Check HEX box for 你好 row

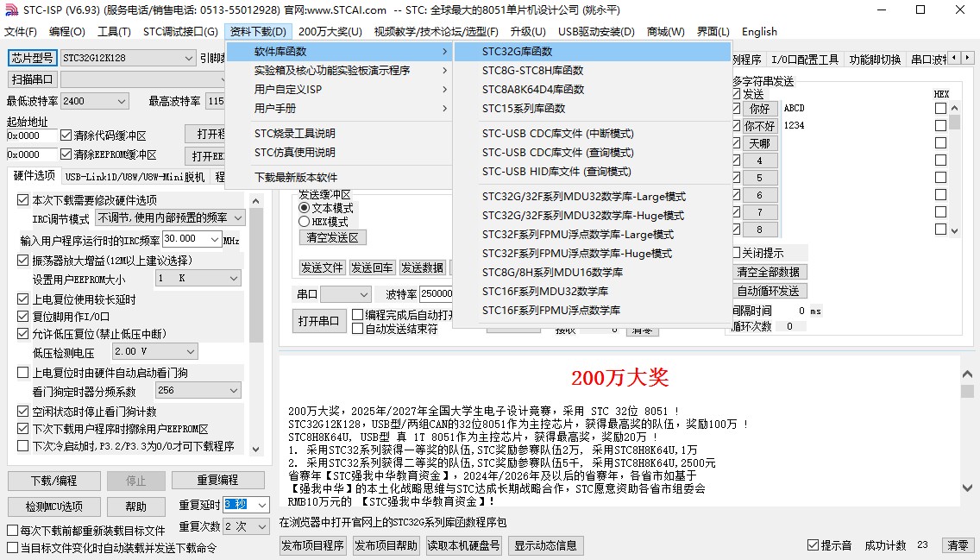[940, 108]
